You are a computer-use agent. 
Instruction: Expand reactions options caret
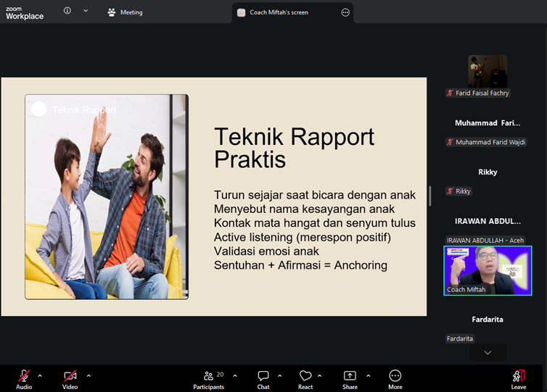(x=319, y=375)
